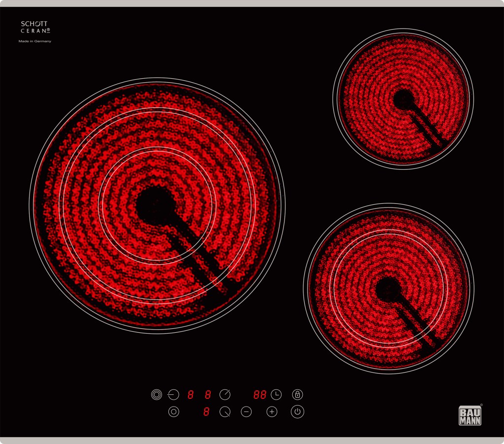Click the bottom-right dual-ring burner
Screen dimensions: 504x444
click(389, 288)
